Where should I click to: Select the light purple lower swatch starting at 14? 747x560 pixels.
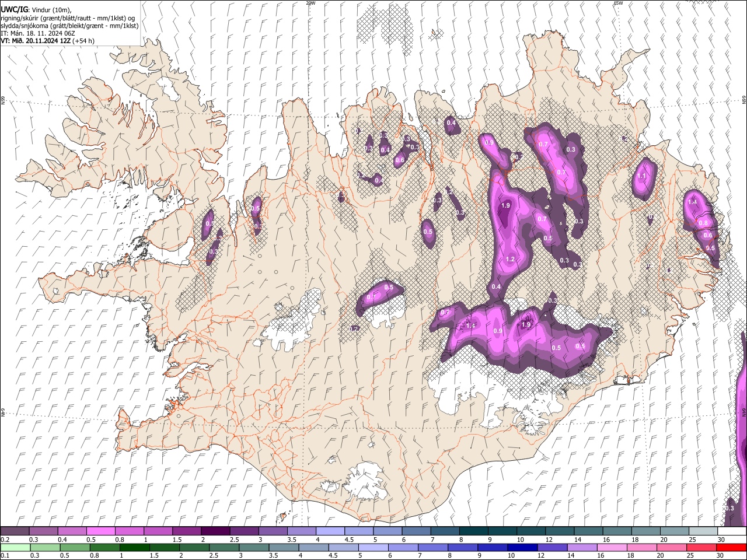581,548
